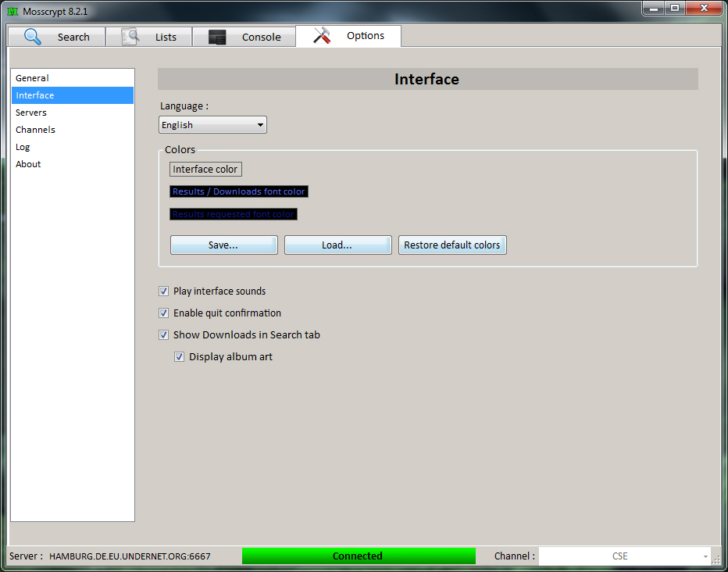
Task: Toggle Play interface sounds checkbox
Action: tap(163, 291)
